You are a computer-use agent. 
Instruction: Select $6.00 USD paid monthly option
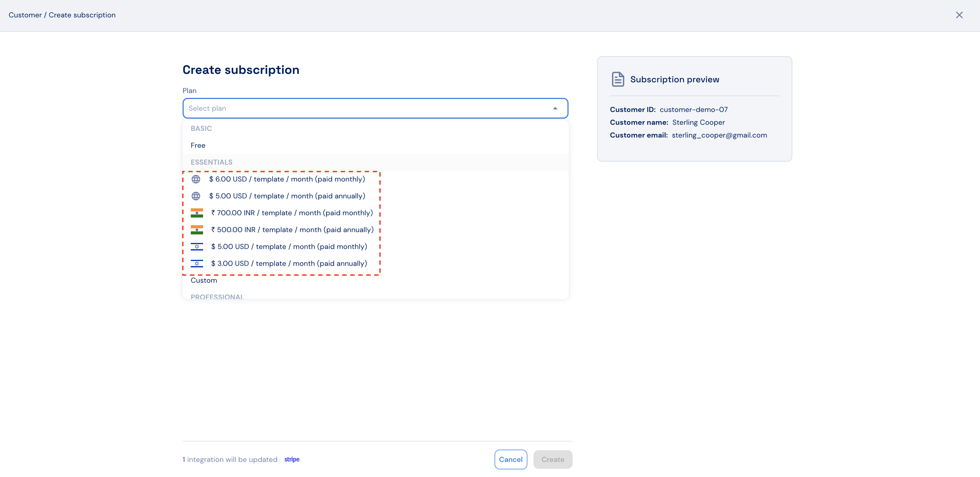(x=287, y=179)
